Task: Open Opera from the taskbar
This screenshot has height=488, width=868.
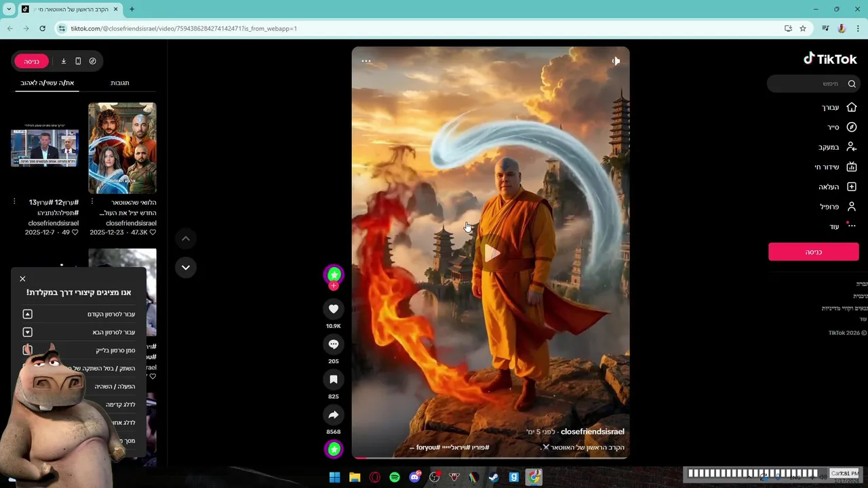Action: [x=374, y=477]
